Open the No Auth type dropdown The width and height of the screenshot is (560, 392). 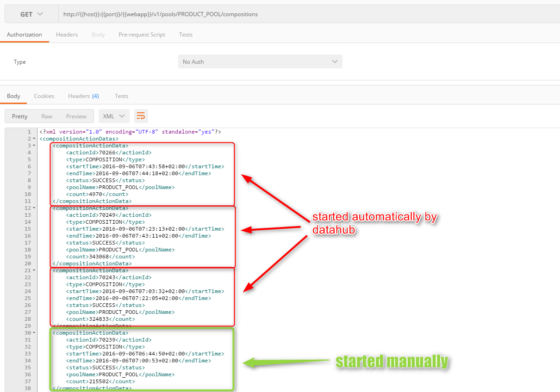(260, 61)
